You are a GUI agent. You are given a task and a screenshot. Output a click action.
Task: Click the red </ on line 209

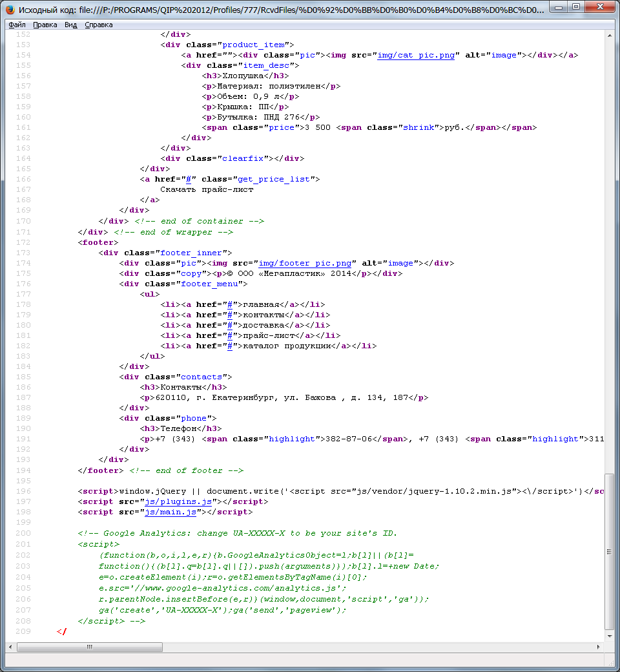point(62,632)
